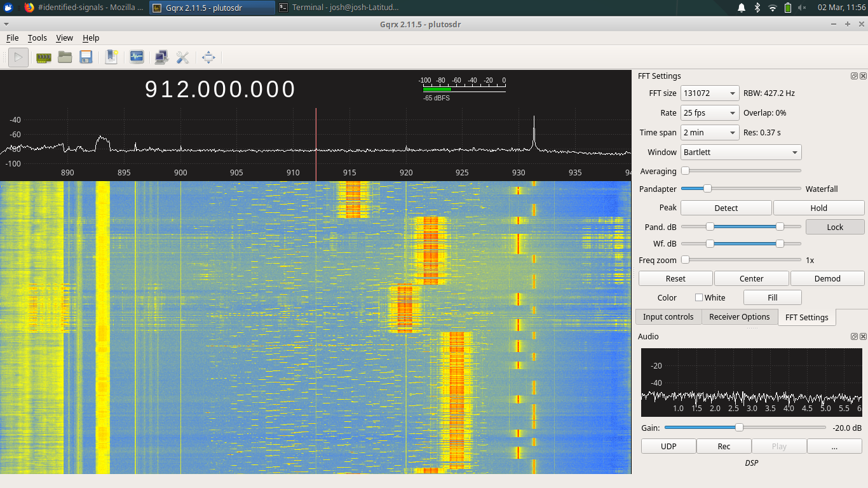Click the Freq zoom slider
The width and height of the screenshot is (868, 488).
click(x=741, y=260)
